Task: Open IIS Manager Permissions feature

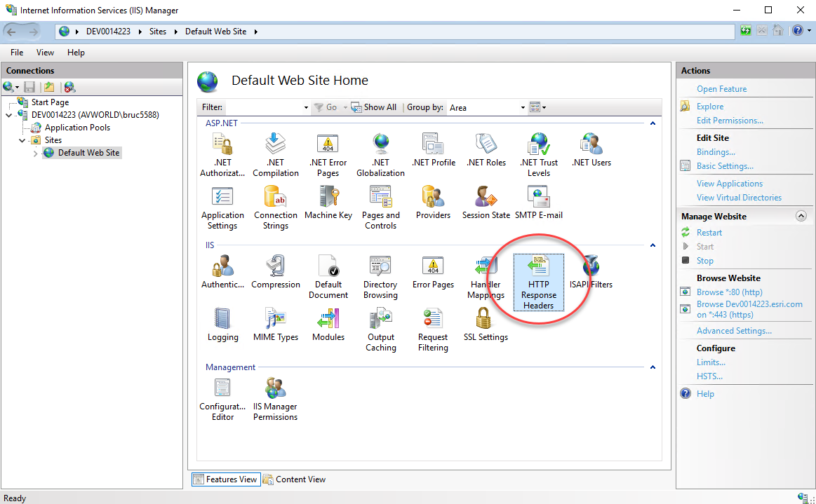Action: click(275, 400)
